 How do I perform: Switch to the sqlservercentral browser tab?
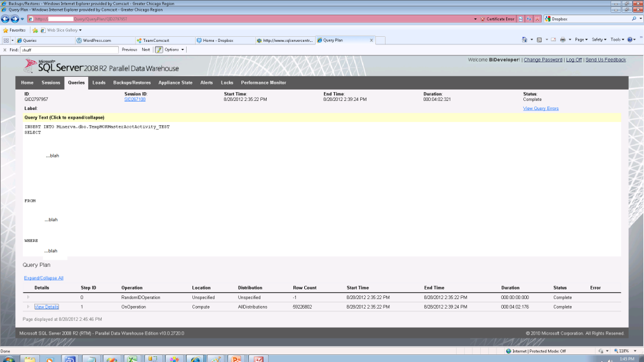(285, 40)
